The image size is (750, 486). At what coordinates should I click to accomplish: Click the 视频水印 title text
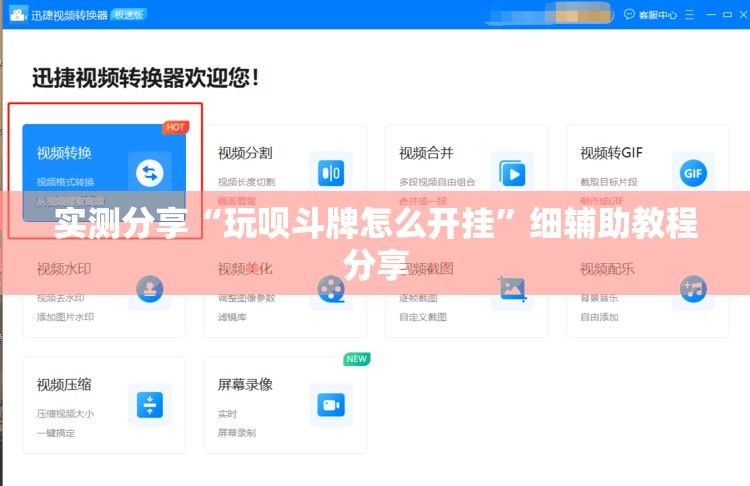click(64, 269)
